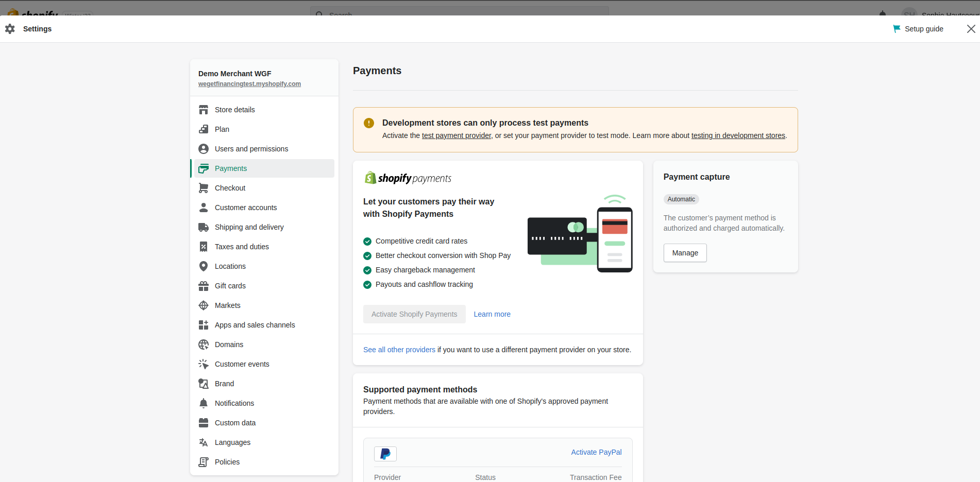Viewport: 980px width, 482px height.
Task: Click the Brand icon in sidebar
Action: pyautogui.click(x=204, y=384)
